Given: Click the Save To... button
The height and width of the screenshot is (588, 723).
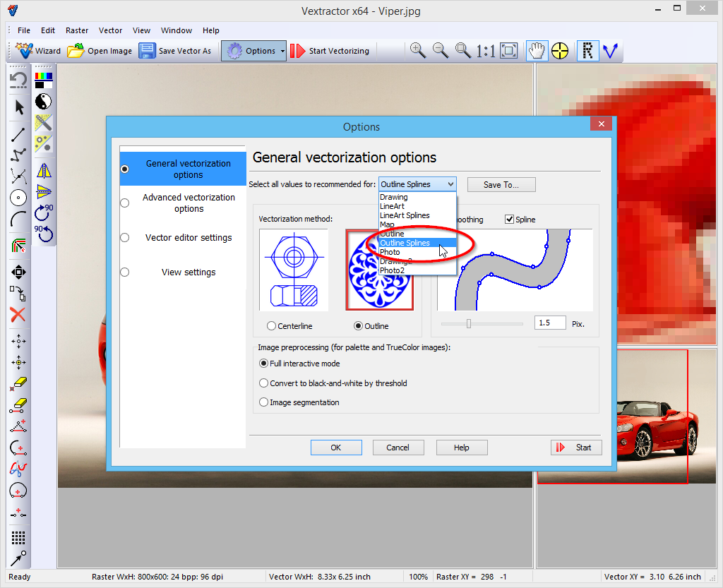Looking at the screenshot, I should pyautogui.click(x=501, y=185).
